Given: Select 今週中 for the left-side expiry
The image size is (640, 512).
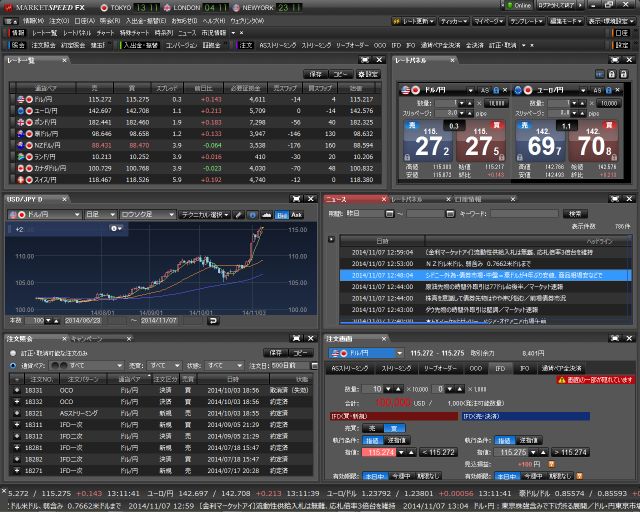Looking at the screenshot, I should point(400,476).
